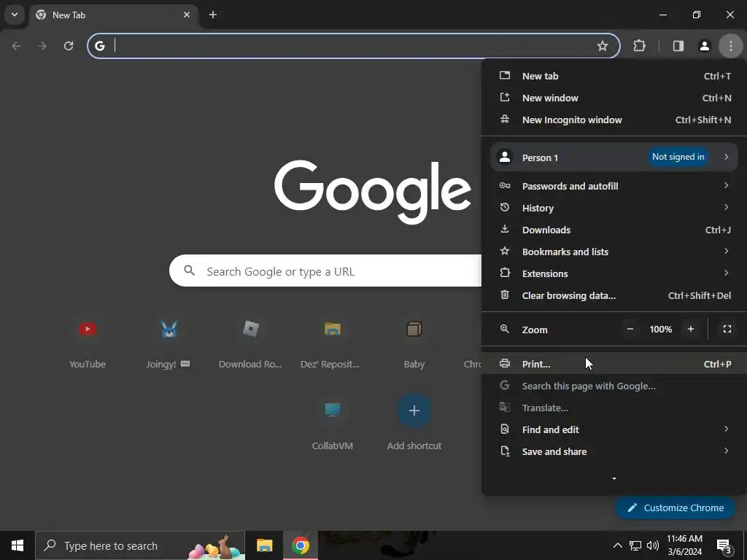Expand Bookmarks and lists submenu
This screenshot has height=560, width=747.
(614, 252)
